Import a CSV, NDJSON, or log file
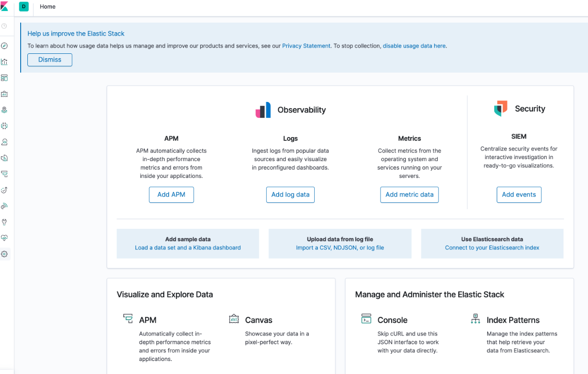Viewport: 588px width, 374px height. (x=340, y=248)
